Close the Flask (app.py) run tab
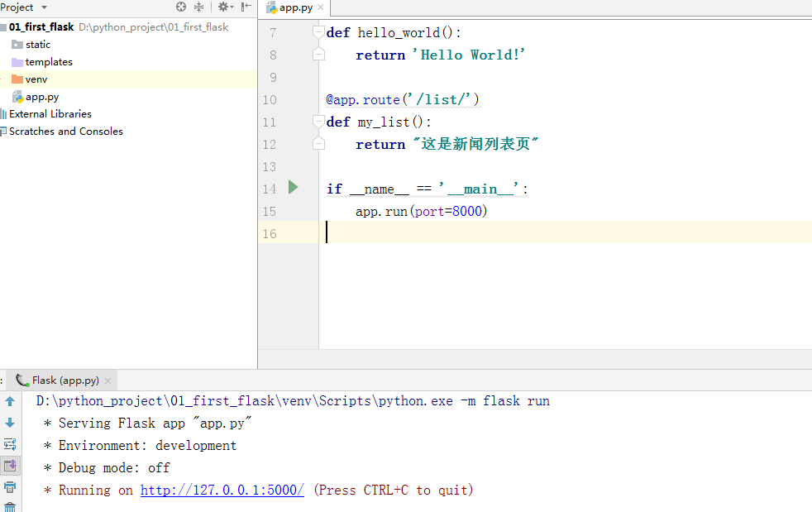812x512 pixels. click(107, 380)
